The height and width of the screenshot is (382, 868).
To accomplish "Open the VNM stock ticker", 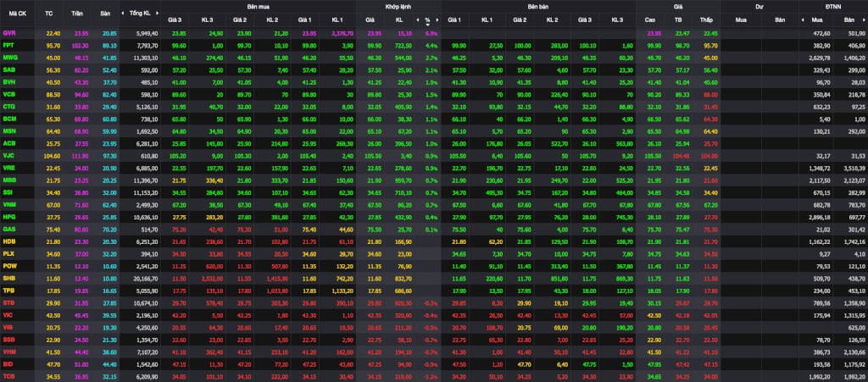I will [9, 204].
